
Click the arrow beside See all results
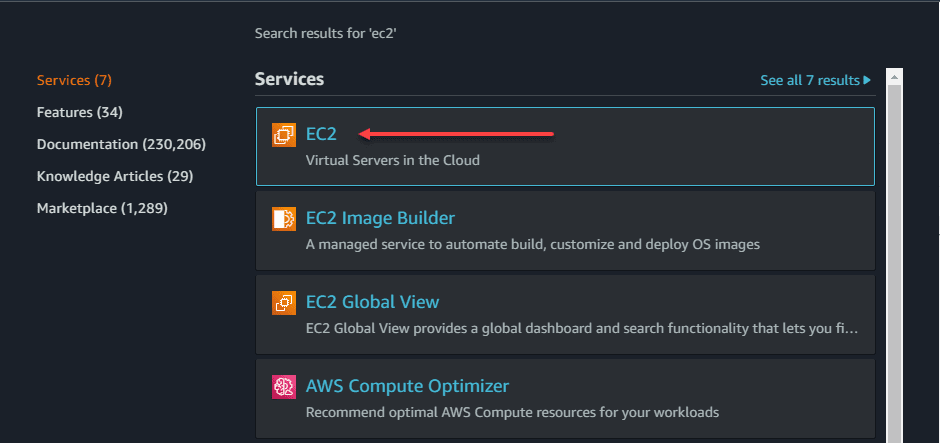pos(867,80)
